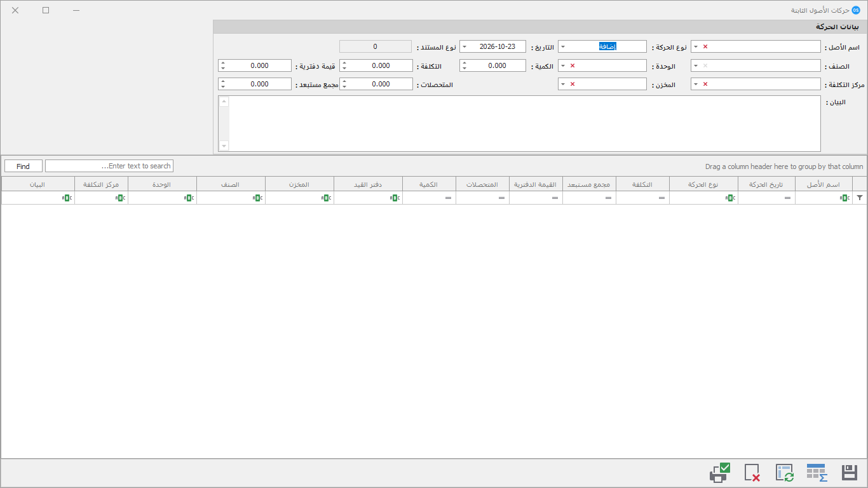
Task: Clear the الوحدة field with its red X
Action: [573, 65]
